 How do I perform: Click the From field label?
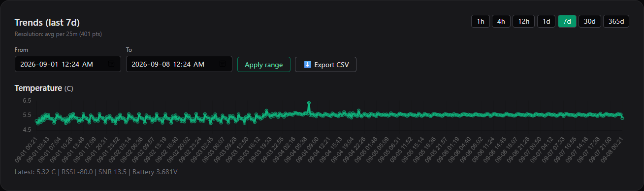pos(22,50)
